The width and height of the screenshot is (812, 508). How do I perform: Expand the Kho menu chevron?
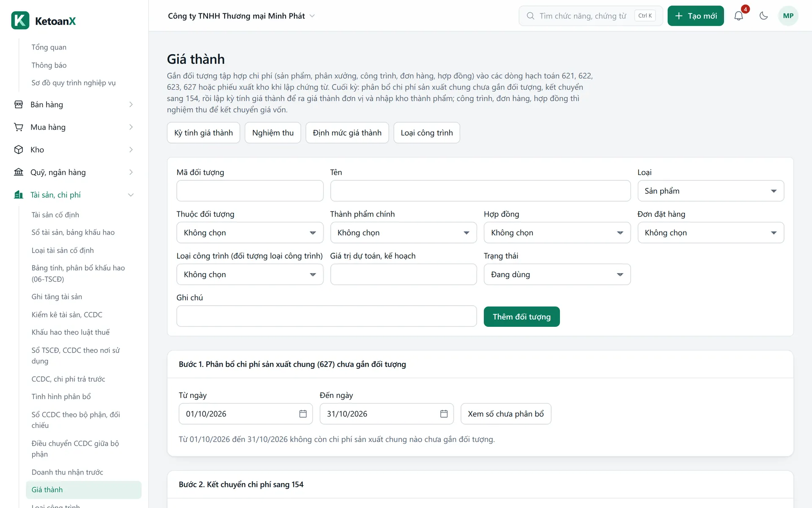(131, 150)
